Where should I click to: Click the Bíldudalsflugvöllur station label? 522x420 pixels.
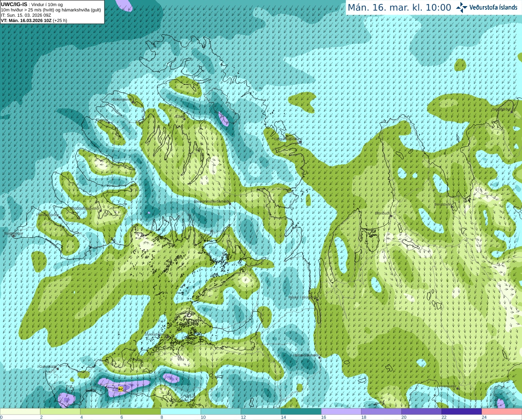tap(85, 208)
